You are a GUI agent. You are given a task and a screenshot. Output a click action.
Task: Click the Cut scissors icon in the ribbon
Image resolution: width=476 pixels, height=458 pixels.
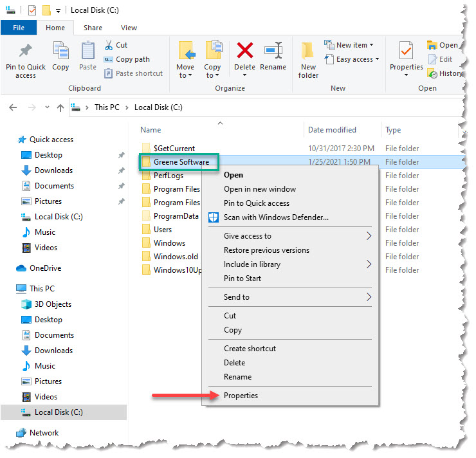point(107,45)
